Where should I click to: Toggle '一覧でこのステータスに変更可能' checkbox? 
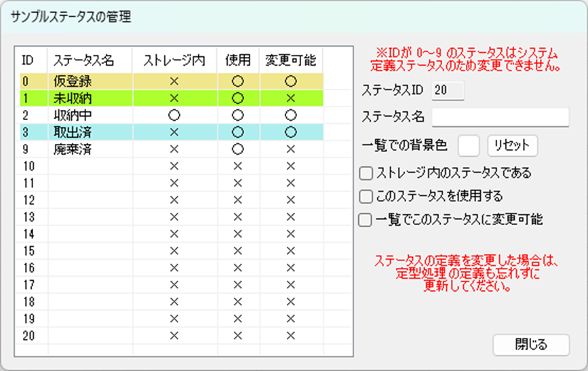point(366,220)
